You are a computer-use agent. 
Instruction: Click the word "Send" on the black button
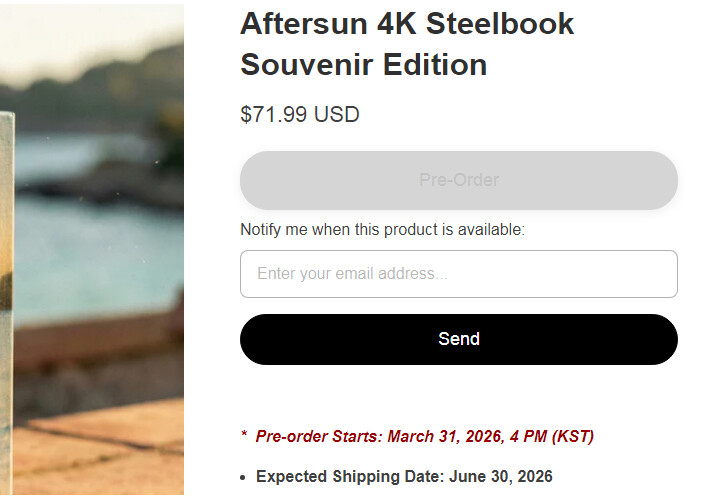tap(459, 339)
